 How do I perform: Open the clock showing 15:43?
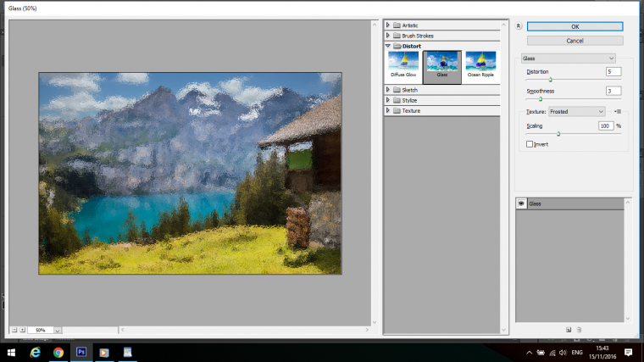(x=602, y=353)
